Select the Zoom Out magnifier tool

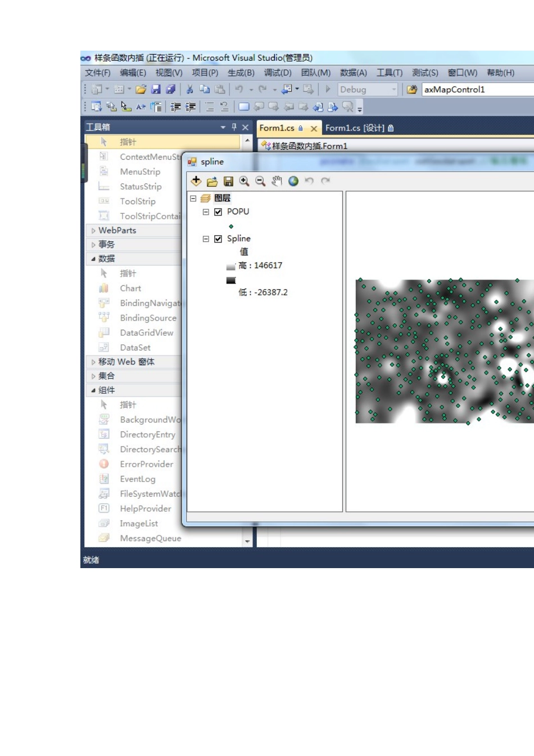click(x=260, y=181)
